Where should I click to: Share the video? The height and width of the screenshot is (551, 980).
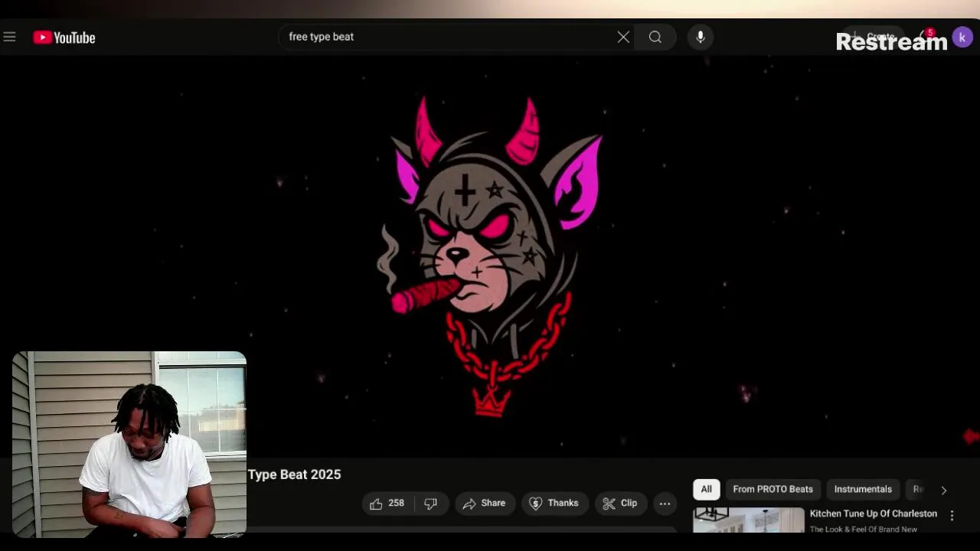click(485, 503)
